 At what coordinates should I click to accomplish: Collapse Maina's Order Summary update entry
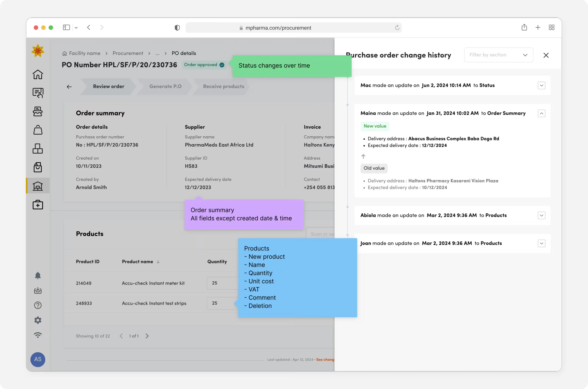[x=541, y=113]
